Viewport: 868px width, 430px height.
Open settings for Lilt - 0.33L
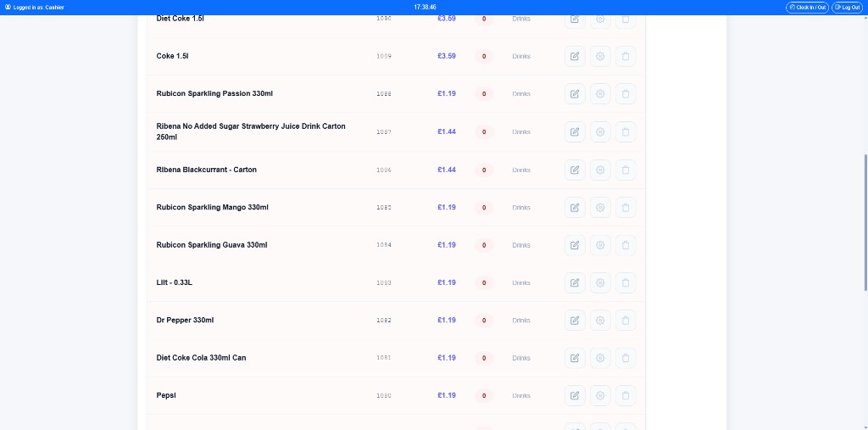(x=600, y=282)
